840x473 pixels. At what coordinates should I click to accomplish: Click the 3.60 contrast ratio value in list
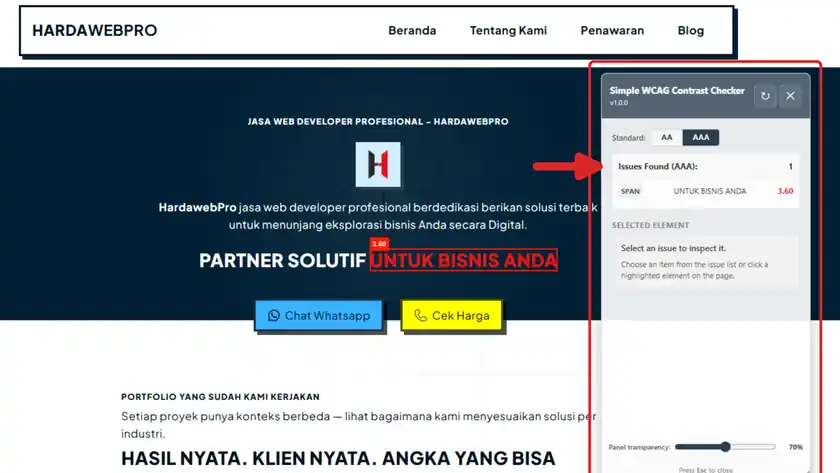(785, 191)
